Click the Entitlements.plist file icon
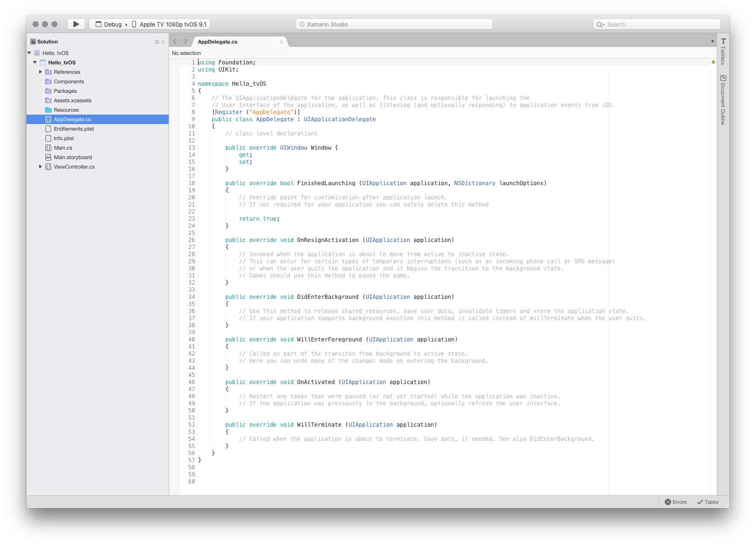 click(48, 129)
